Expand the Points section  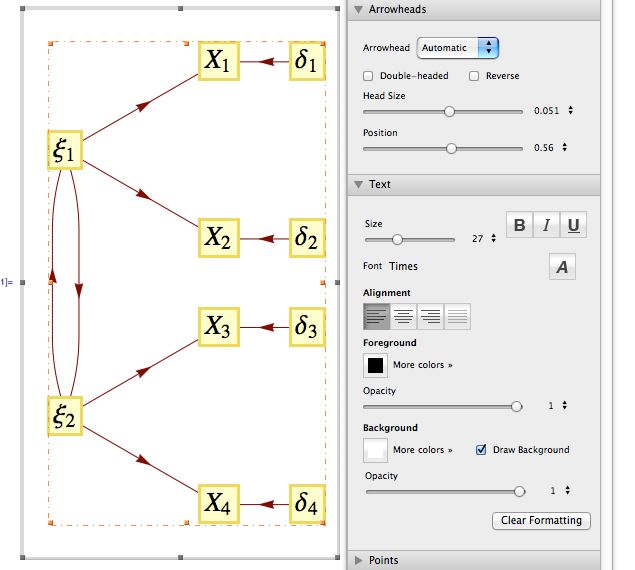[x=358, y=560]
